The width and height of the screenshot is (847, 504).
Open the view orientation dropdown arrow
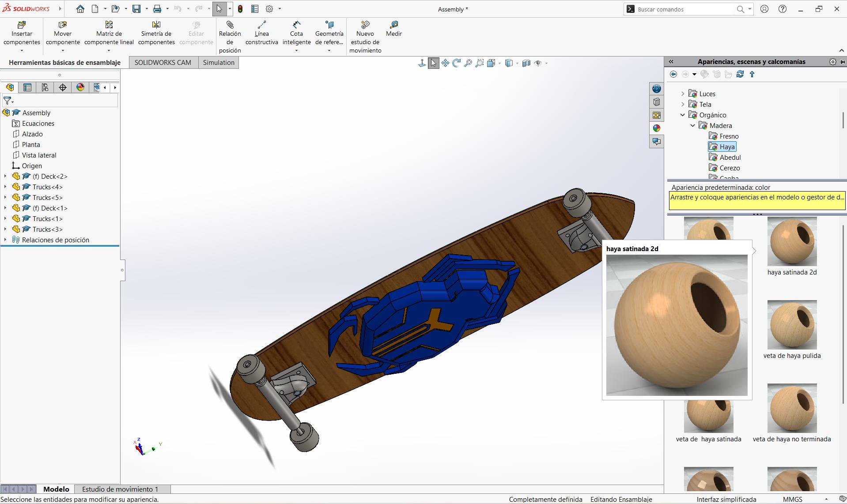[499, 63]
